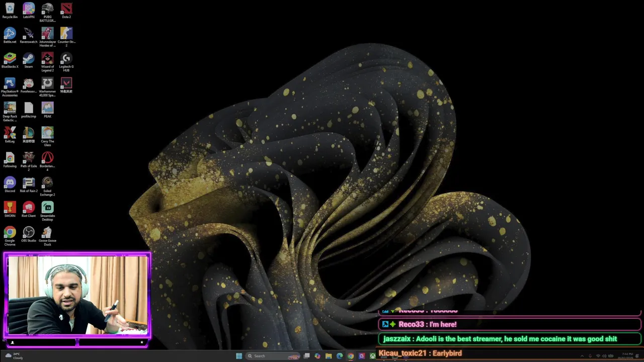Select the Dota 2 desktop shortcut

[x=66, y=10]
